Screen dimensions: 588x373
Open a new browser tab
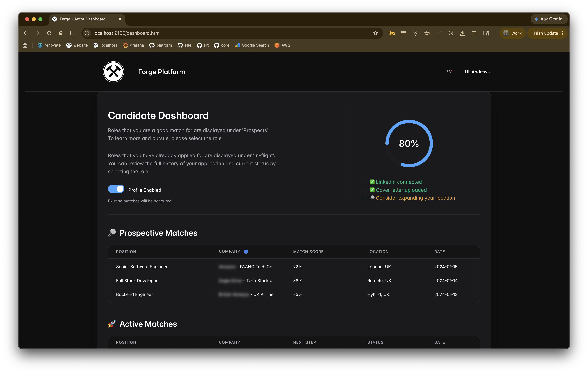coord(132,19)
